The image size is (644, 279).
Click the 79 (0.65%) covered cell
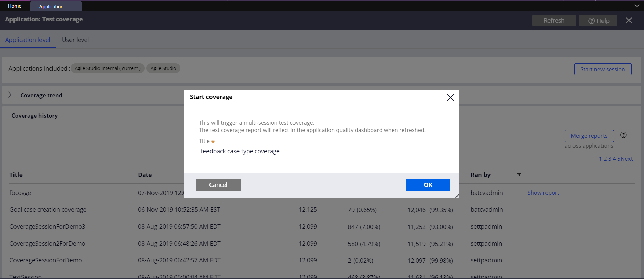pos(362,210)
